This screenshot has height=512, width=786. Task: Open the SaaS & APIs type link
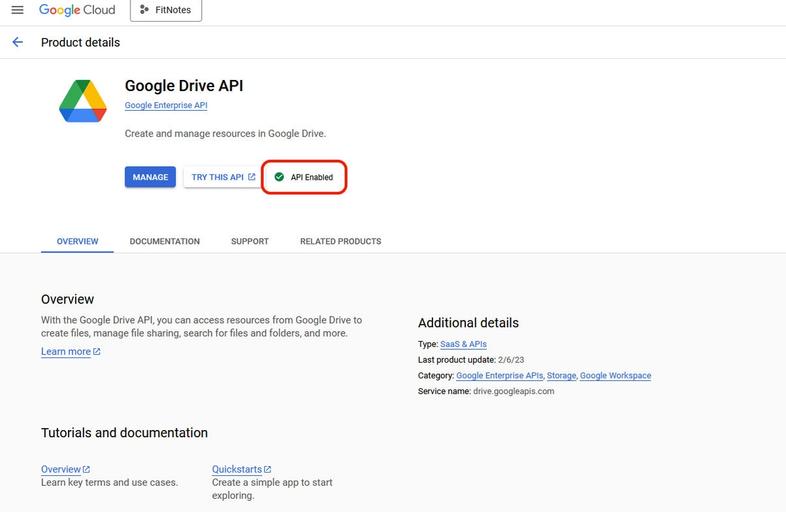[x=463, y=344]
